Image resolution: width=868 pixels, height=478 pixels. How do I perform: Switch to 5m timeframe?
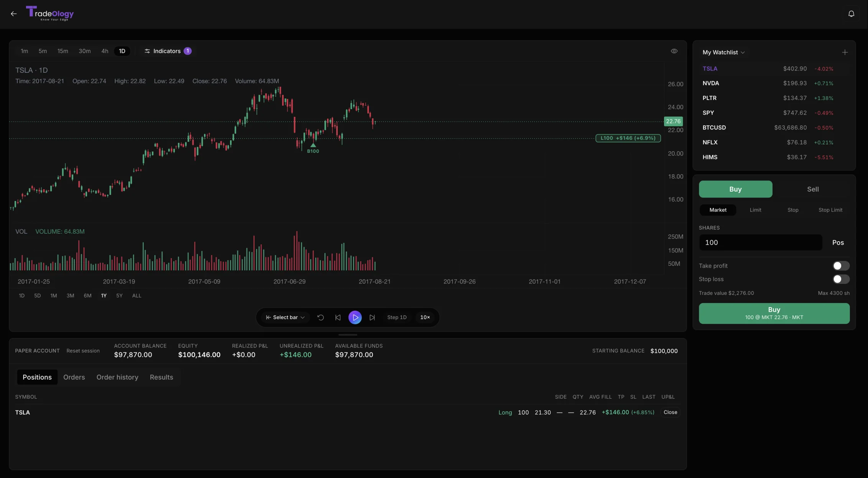coord(43,51)
